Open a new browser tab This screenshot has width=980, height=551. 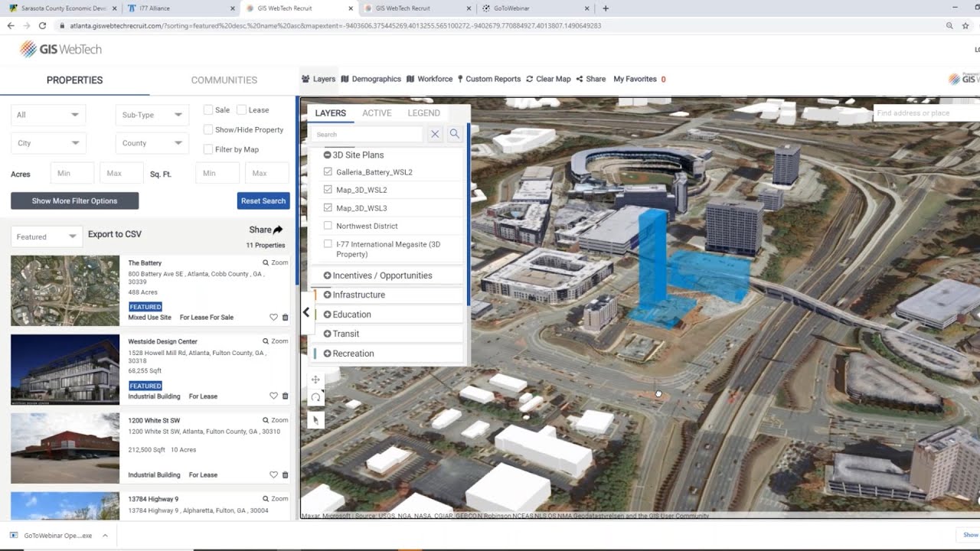coord(606,8)
